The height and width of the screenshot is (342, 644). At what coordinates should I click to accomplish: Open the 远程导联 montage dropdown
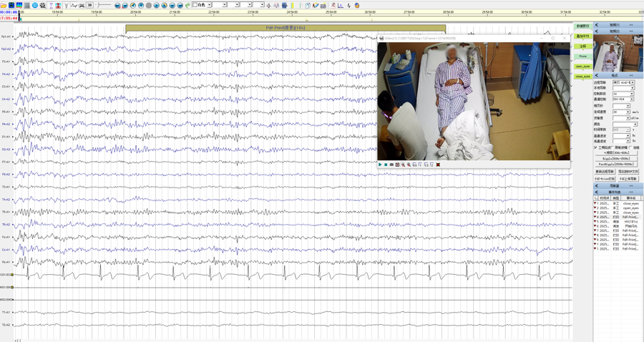632,83
